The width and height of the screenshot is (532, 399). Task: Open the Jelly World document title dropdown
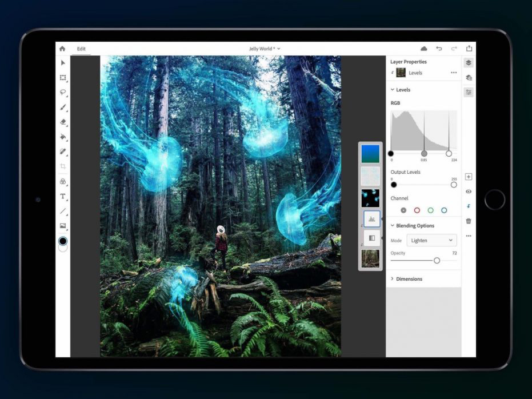[x=265, y=49]
